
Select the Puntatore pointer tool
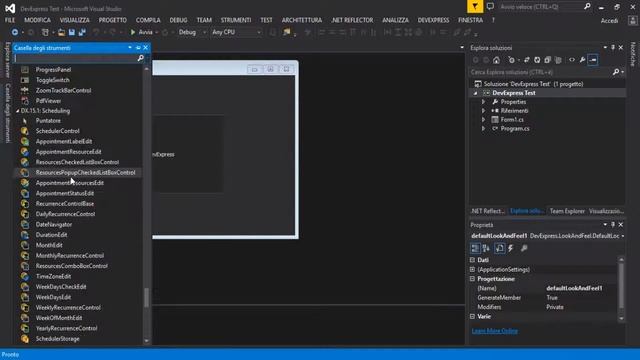(x=48, y=121)
